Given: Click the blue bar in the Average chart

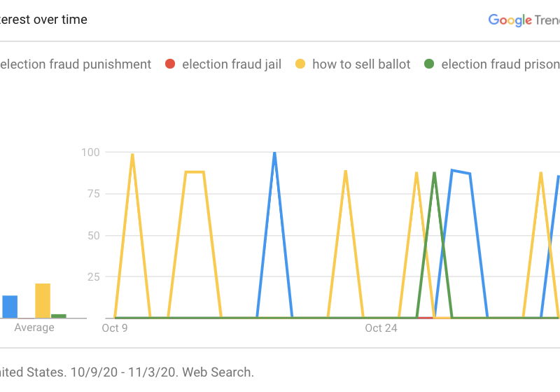Looking at the screenshot, I should coord(10,307).
